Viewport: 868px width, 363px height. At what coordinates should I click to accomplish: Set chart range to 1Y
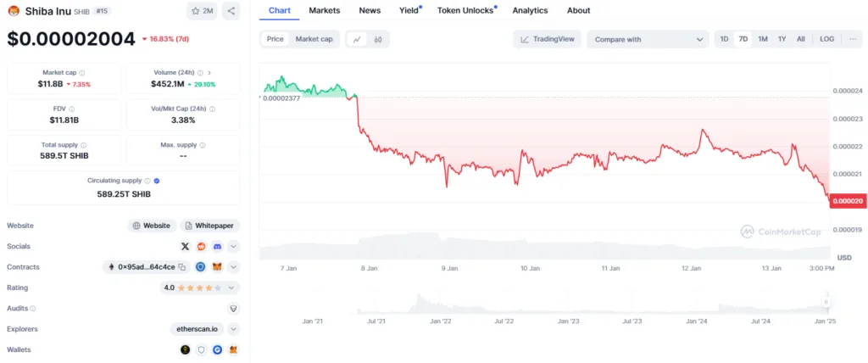782,39
